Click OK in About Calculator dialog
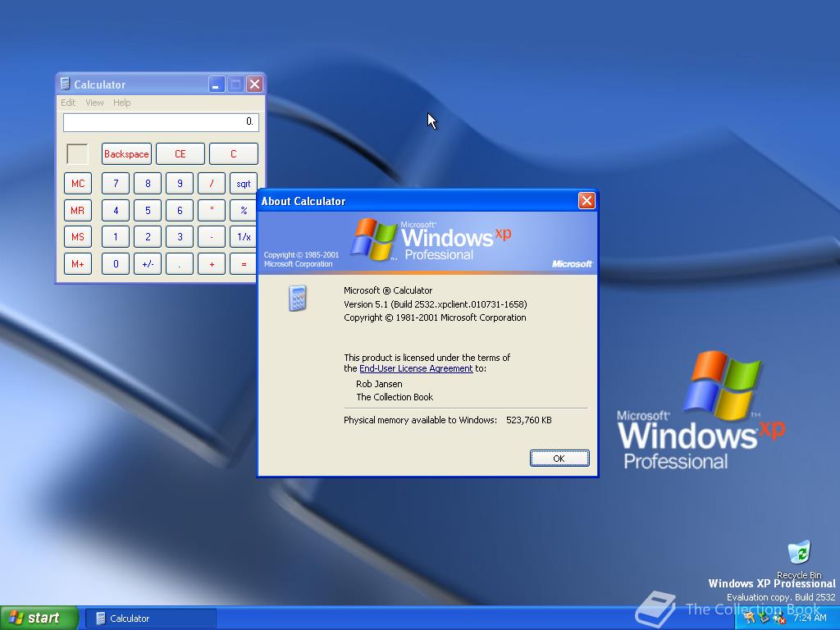Screen dimensions: 840x630 point(559,458)
